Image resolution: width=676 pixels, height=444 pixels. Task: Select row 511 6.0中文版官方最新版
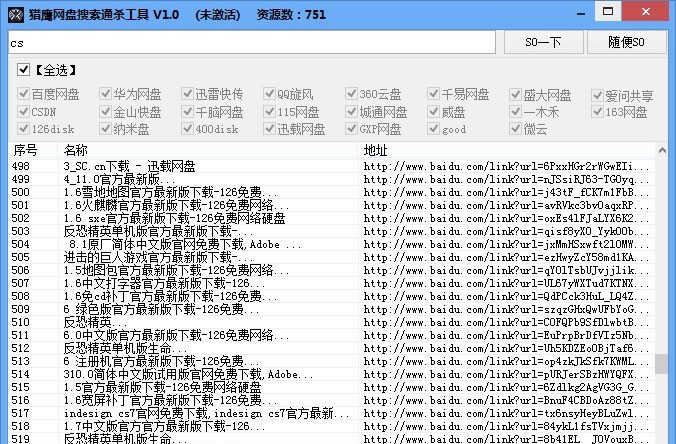332,335
